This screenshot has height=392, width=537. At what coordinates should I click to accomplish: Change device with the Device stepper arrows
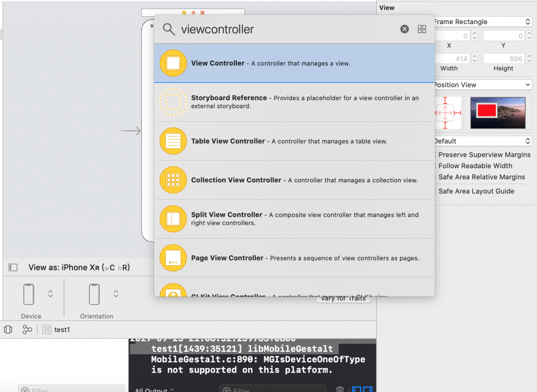(50, 294)
